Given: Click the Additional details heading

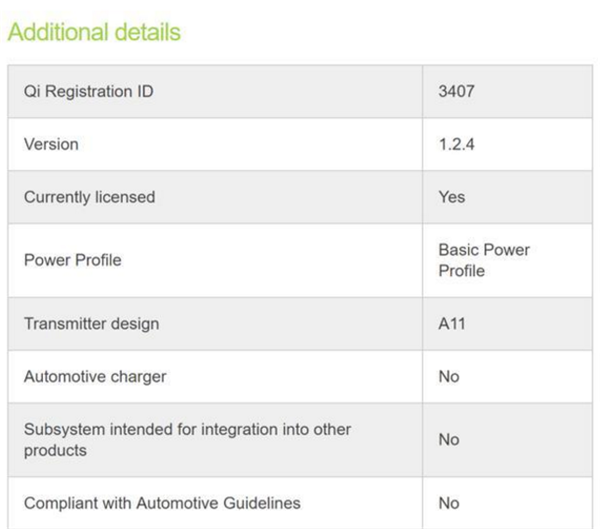Looking at the screenshot, I should (x=94, y=32).
